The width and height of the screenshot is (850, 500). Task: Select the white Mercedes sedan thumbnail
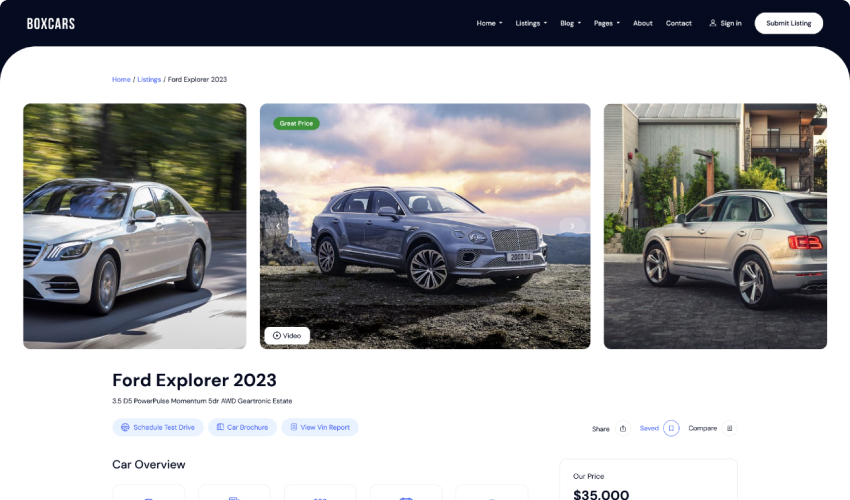pyautogui.click(x=134, y=226)
